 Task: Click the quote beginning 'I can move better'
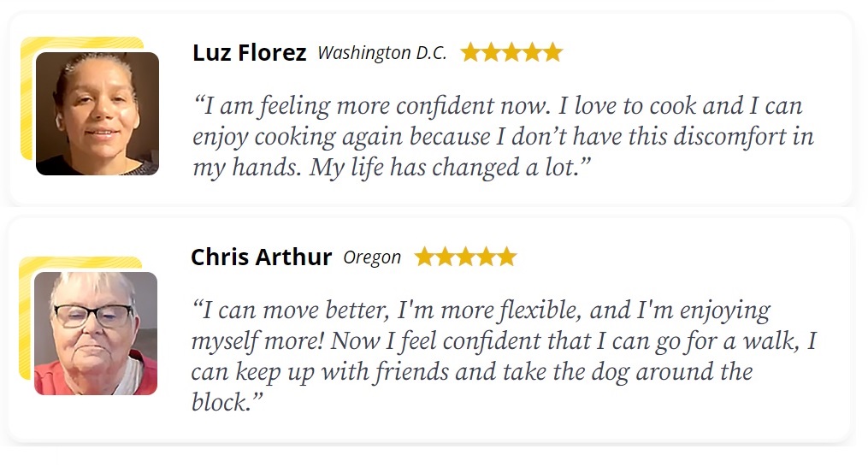(504, 356)
